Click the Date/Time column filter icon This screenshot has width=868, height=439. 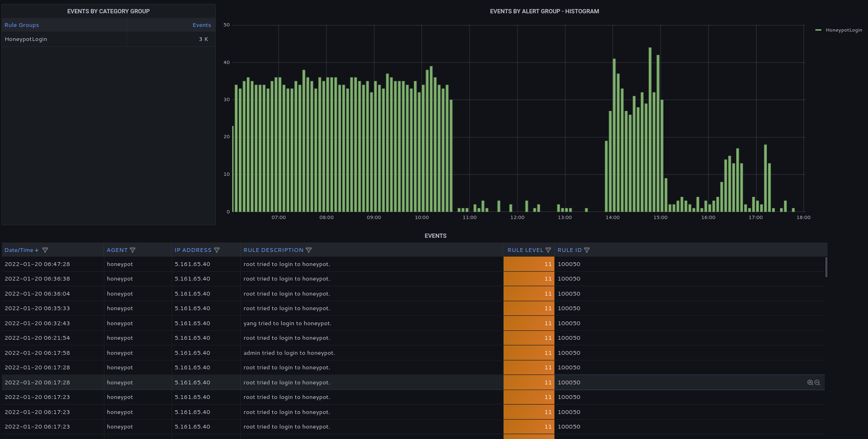click(45, 250)
